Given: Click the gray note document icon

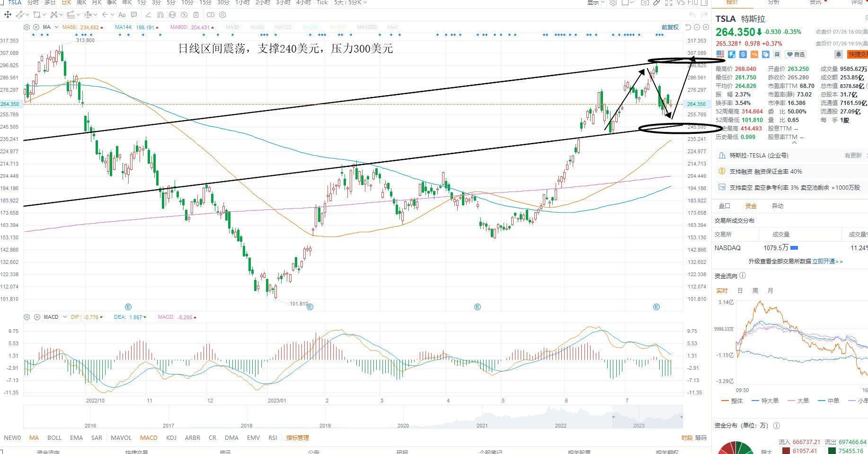Looking at the screenshot, I should [777, 54].
